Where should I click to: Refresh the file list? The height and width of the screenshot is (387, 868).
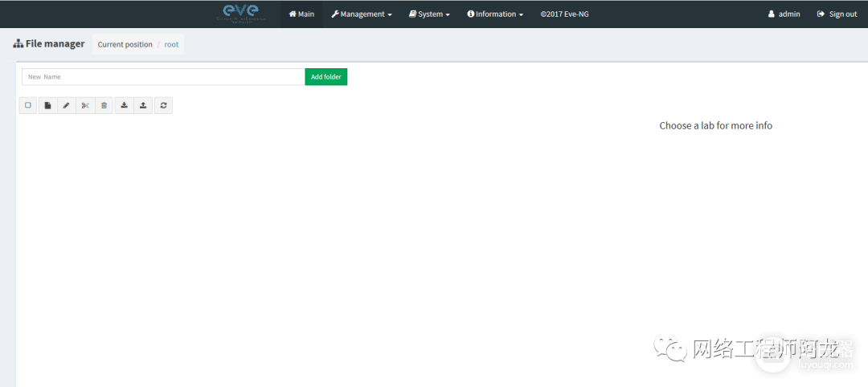163,105
